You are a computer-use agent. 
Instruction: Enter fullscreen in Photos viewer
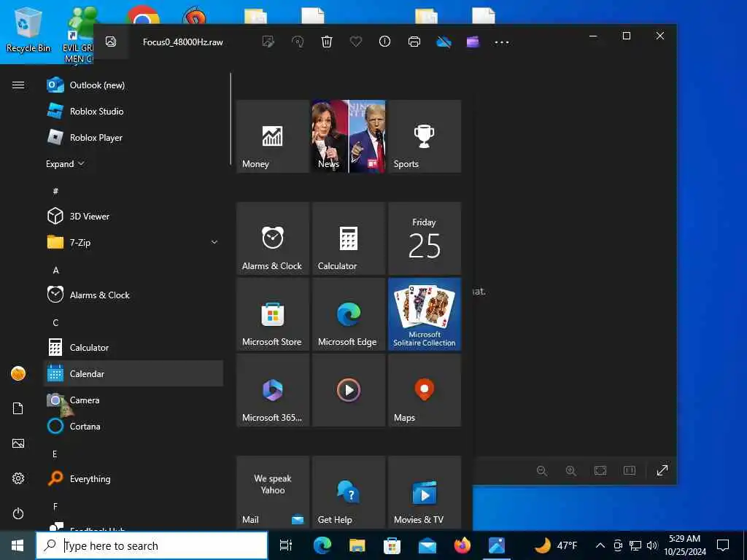(x=662, y=471)
